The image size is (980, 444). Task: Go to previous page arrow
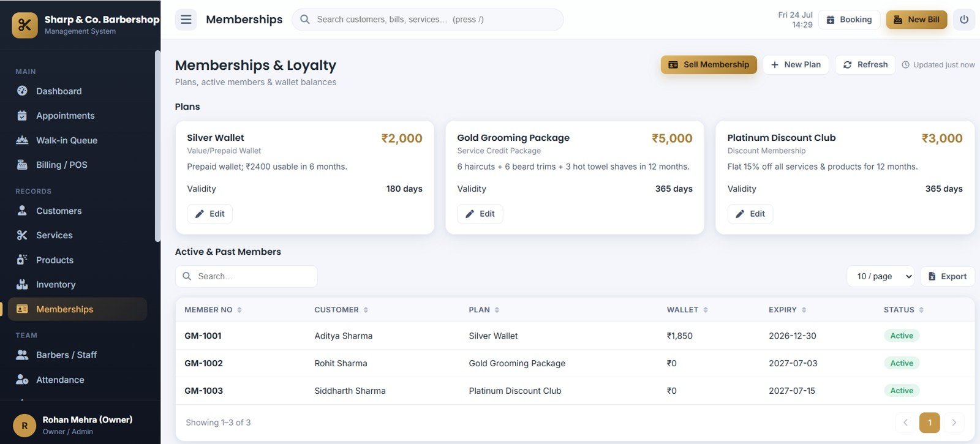(905, 423)
